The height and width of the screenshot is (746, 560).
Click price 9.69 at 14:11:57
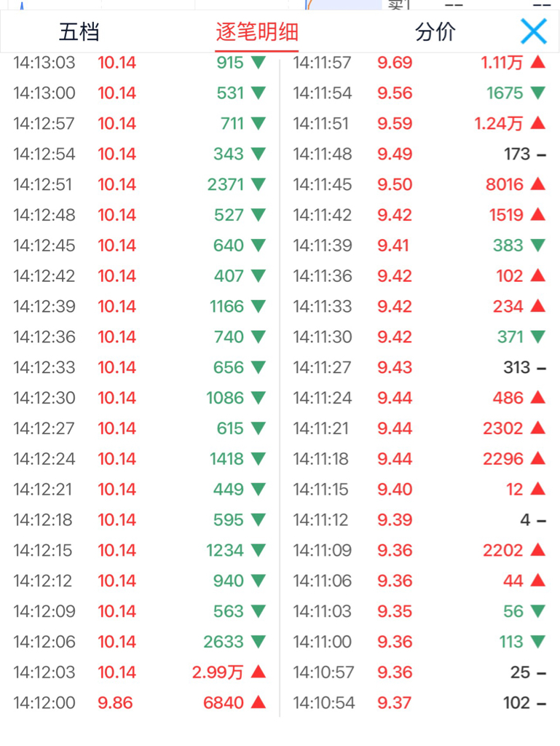click(395, 63)
